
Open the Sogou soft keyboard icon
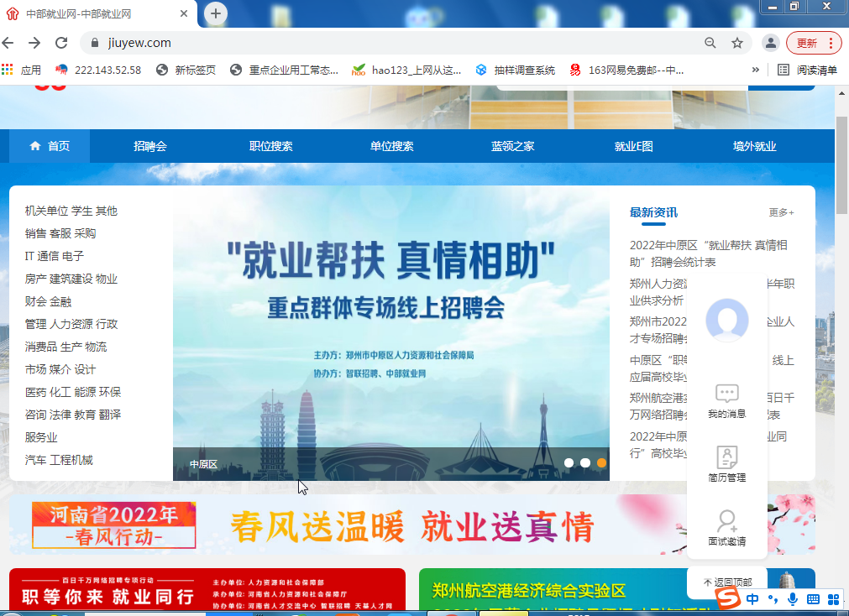tap(813, 599)
